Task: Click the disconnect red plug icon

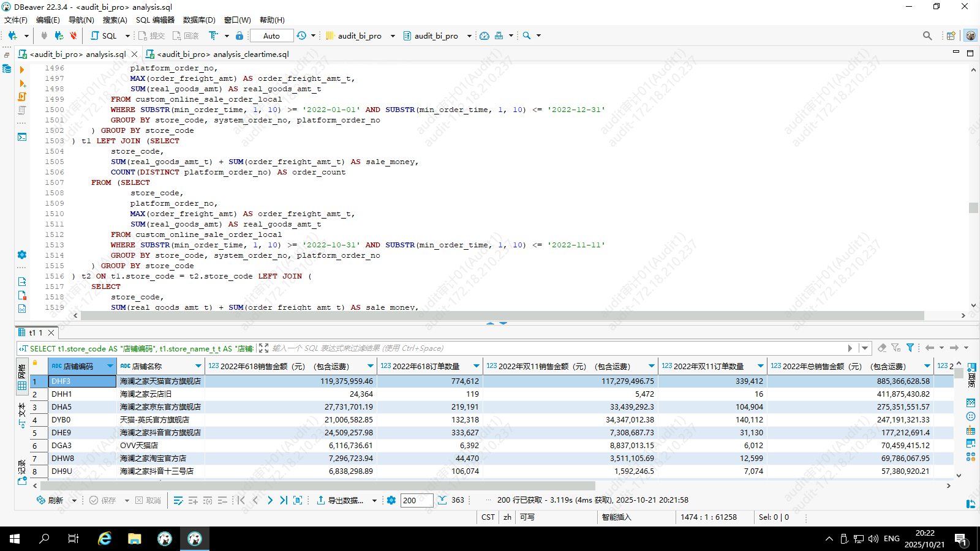Action: pyautogui.click(x=73, y=36)
